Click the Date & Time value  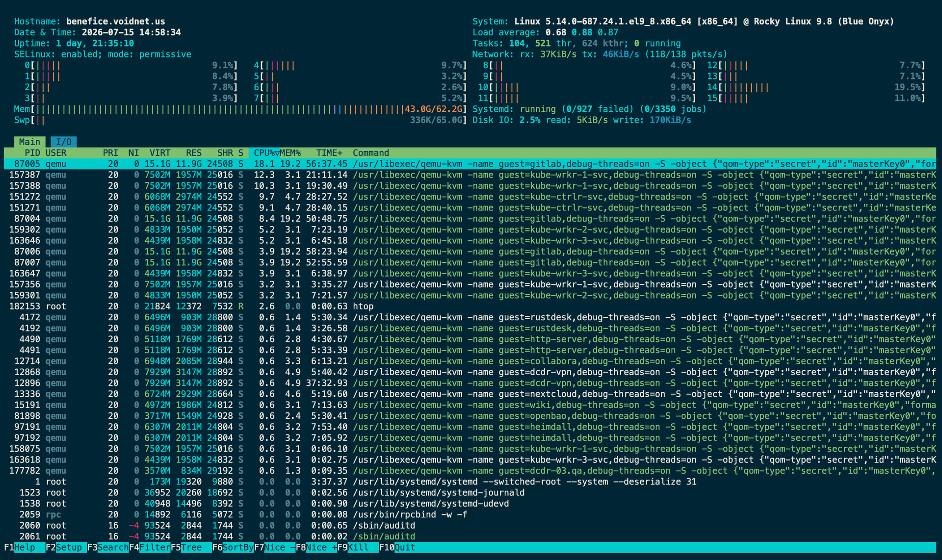click(131, 32)
